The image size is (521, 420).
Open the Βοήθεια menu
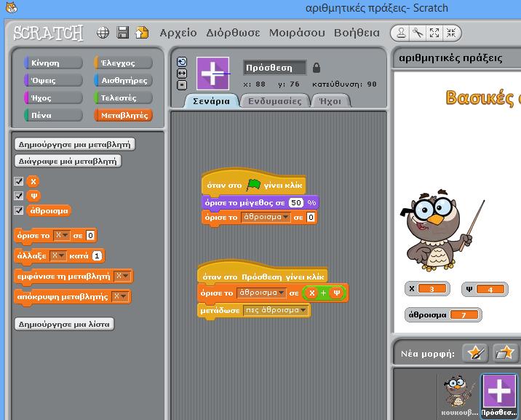(357, 33)
